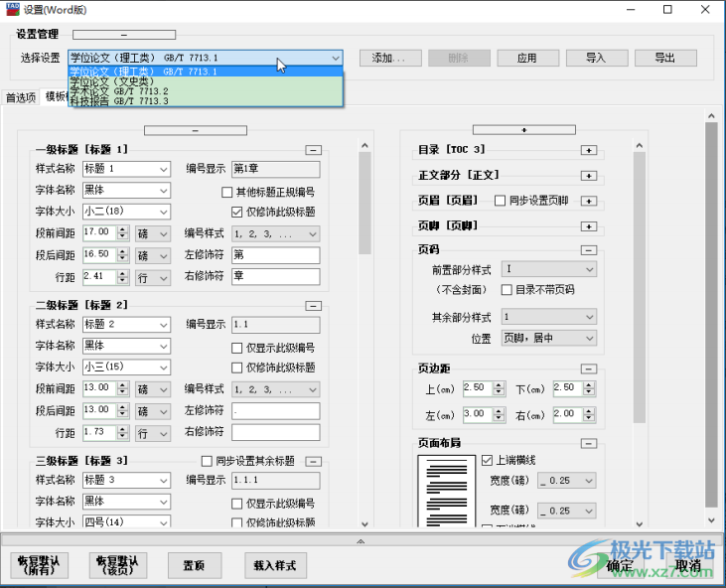Collapse the left panel top bar
The image size is (726, 588).
coord(196,130)
